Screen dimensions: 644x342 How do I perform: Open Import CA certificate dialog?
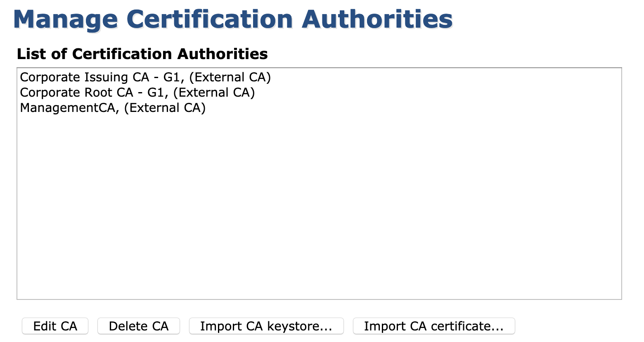pyautogui.click(x=433, y=326)
